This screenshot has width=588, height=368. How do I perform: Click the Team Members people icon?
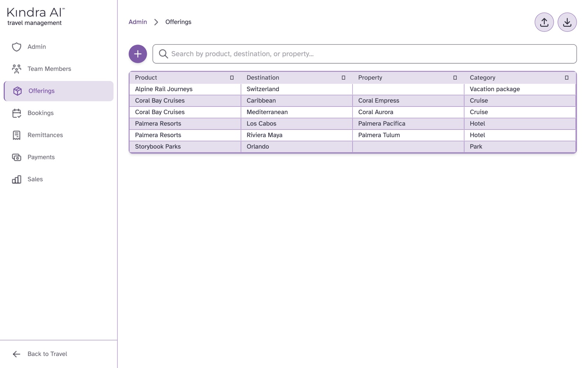tap(17, 69)
